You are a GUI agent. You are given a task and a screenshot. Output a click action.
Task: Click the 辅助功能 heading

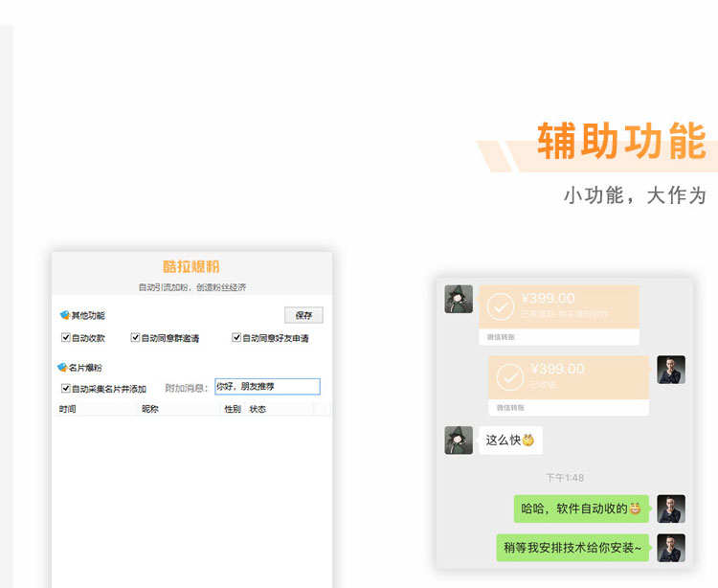pyautogui.click(x=621, y=141)
